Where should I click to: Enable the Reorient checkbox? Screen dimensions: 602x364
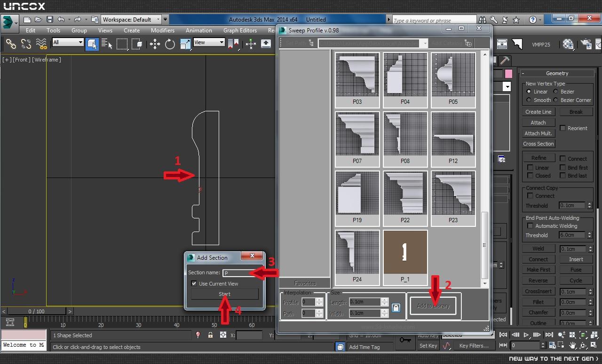point(562,128)
